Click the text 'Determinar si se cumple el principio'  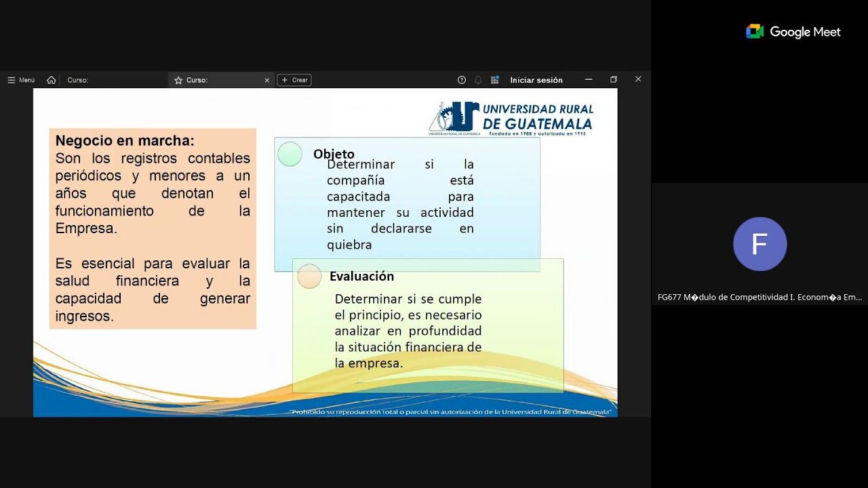click(408, 307)
